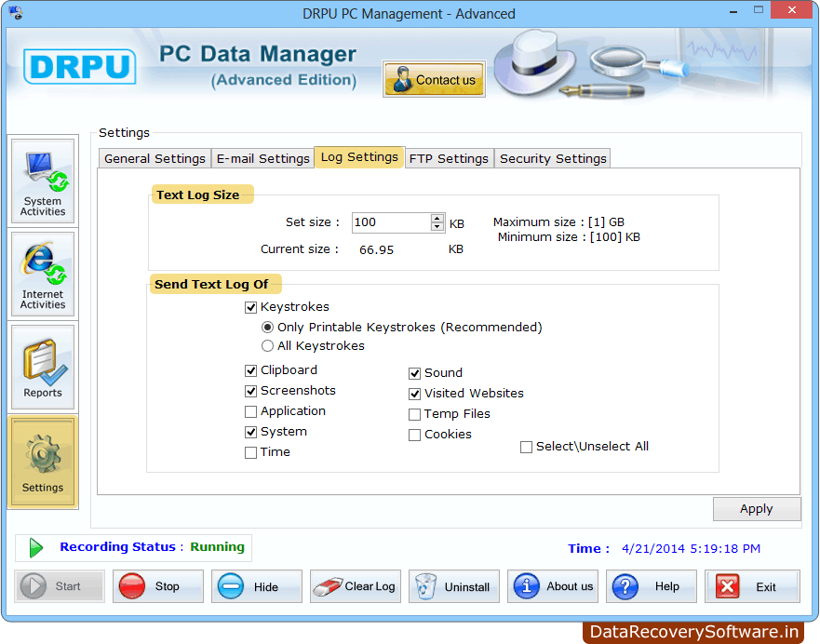Open the FTP Settings tab
This screenshot has width=820, height=644.
pos(449,158)
